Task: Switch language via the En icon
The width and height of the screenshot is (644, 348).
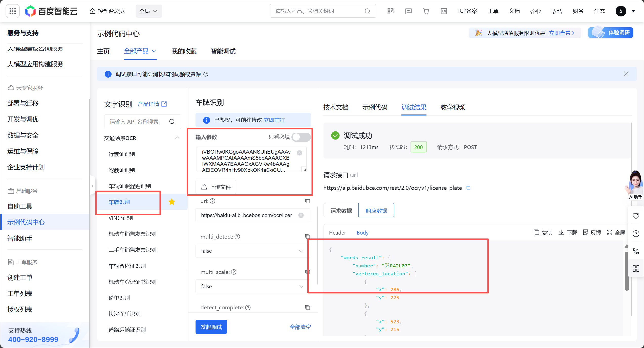Action: click(444, 11)
